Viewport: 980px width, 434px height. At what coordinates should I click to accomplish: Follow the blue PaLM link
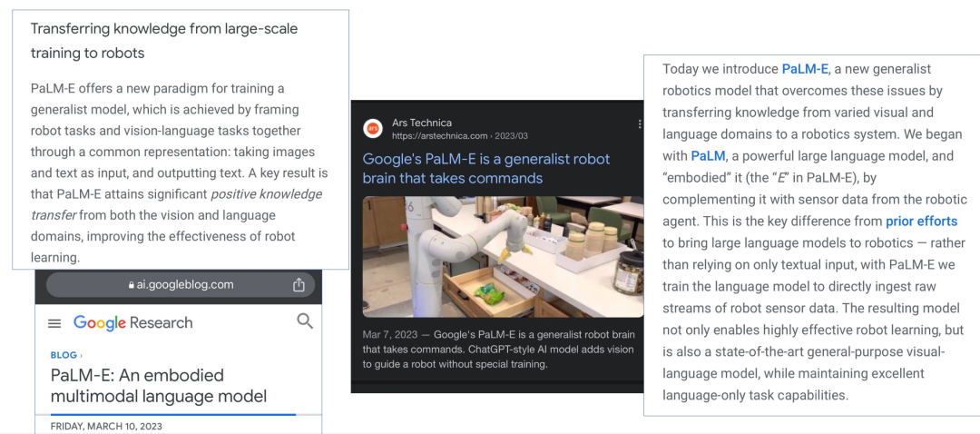point(708,155)
